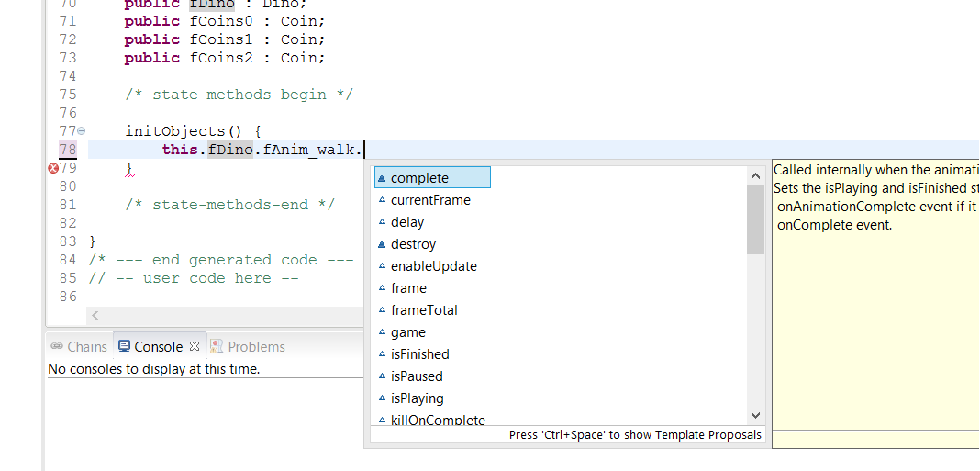Viewport: 980px width, 471px height.
Task: Click the property icon beside 'currentFrame'
Action: click(382, 200)
